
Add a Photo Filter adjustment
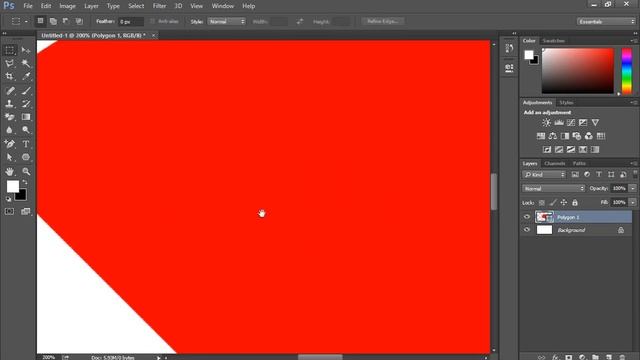tap(577, 136)
